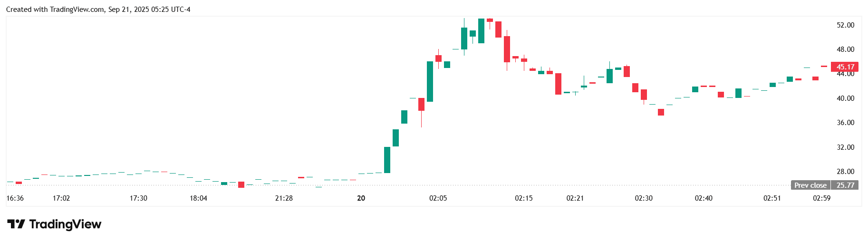Viewport: 868px width, 242px height.
Task: Click the 52.00 price scale label
Action: tap(845, 25)
